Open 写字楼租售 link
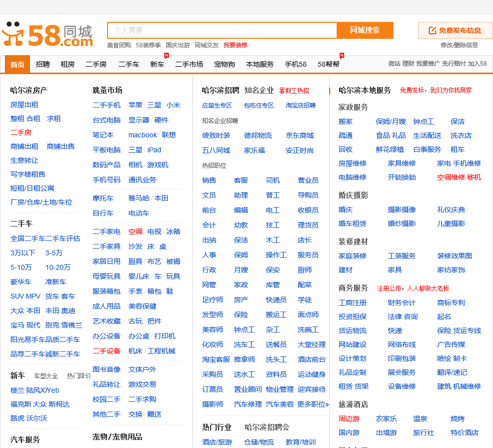The height and width of the screenshot is (448, 493). click(x=28, y=174)
